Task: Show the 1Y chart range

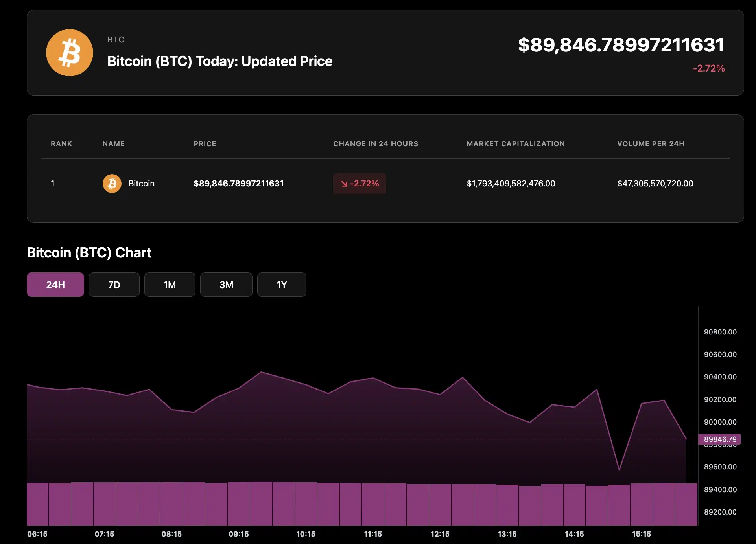Action: [x=282, y=285]
